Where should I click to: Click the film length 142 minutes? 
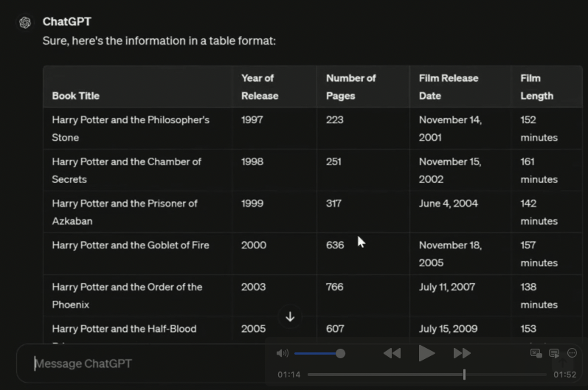pyautogui.click(x=539, y=212)
